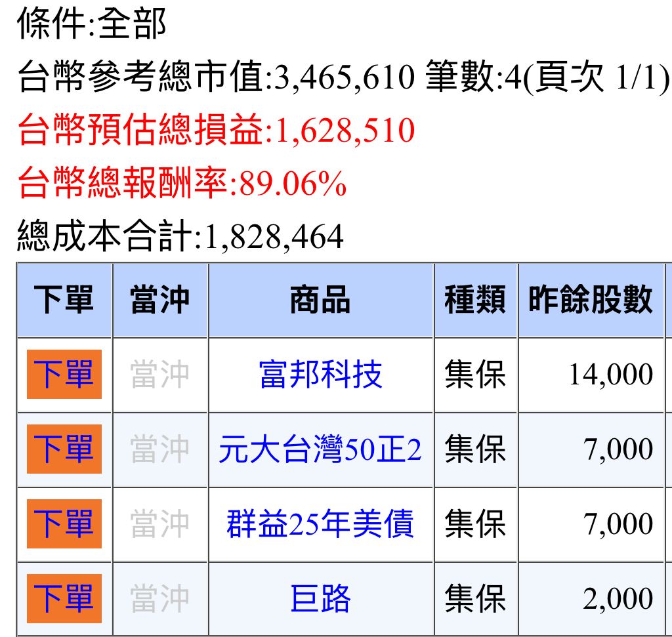Select 當沖 in the 元大台灣50正2 row
The height and width of the screenshot is (637, 672).
[159, 449]
